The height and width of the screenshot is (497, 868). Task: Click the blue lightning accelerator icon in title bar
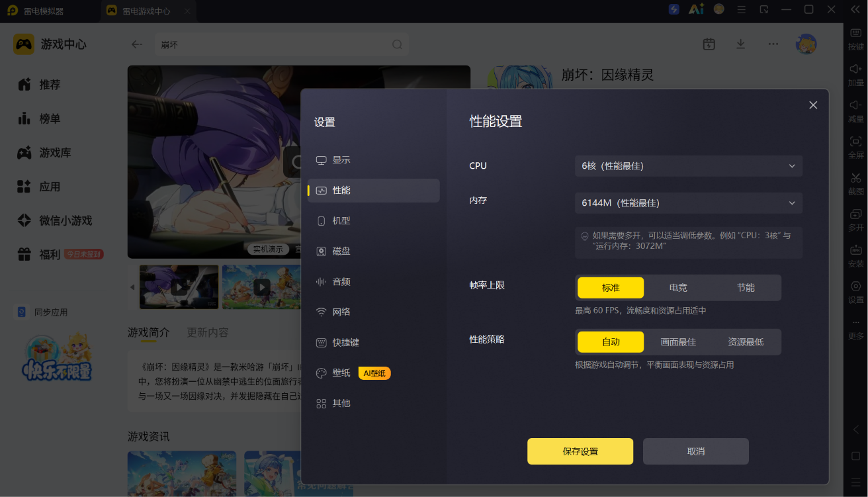click(674, 9)
